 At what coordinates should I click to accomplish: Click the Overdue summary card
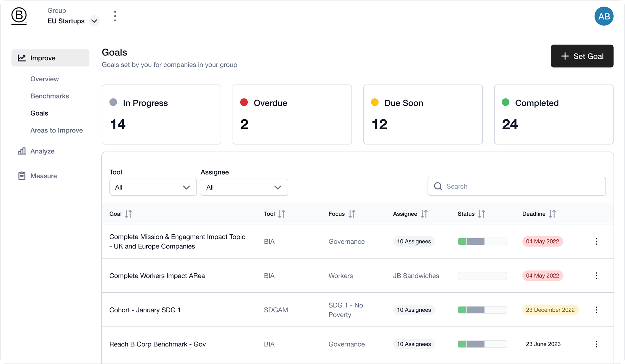tap(292, 114)
